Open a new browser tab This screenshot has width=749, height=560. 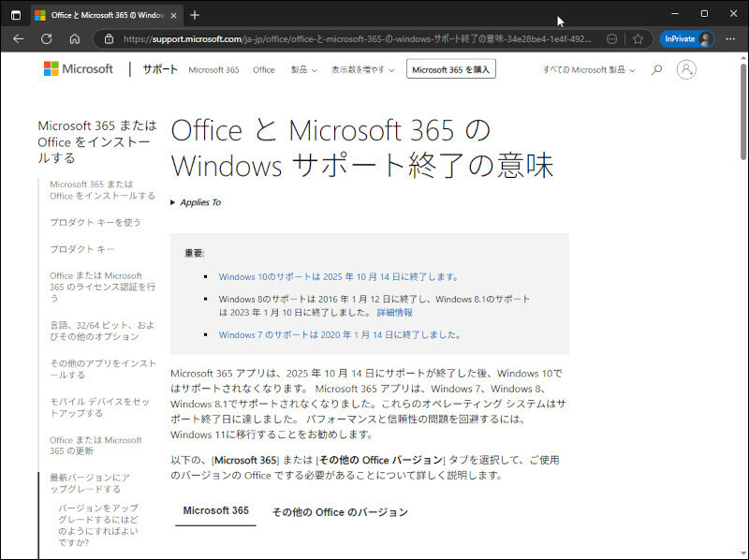coord(195,15)
